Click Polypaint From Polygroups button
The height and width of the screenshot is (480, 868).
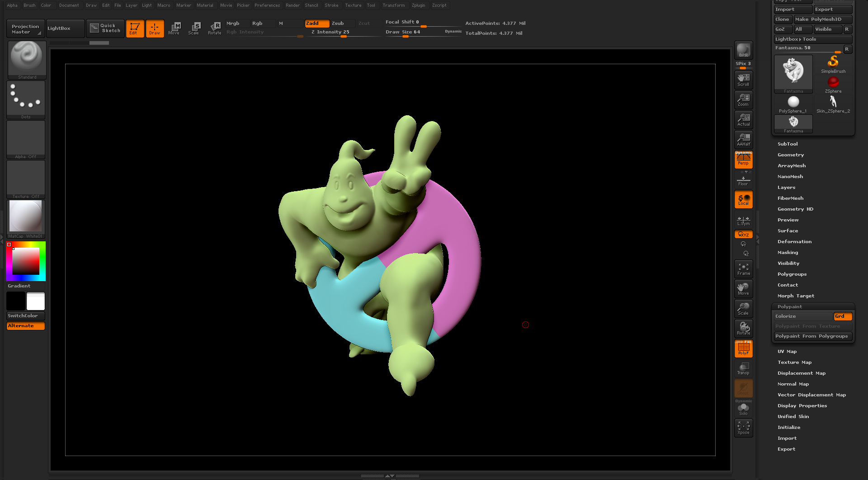[813, 336]
